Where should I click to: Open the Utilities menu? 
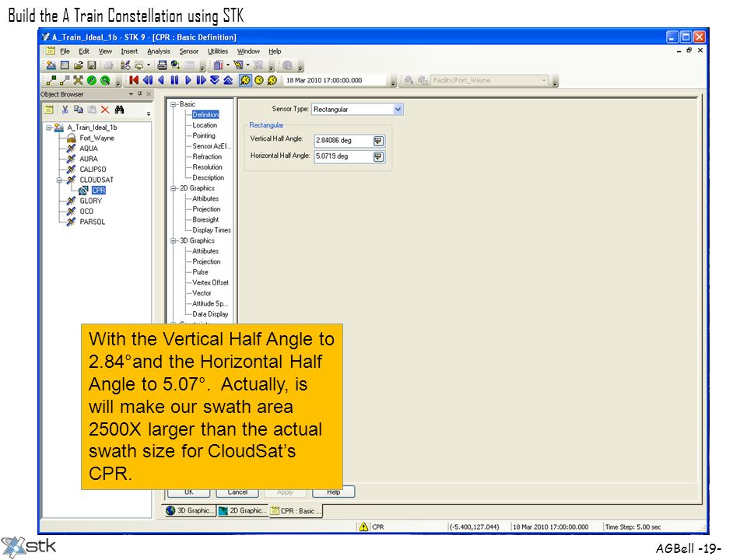click(x=218, y=51)
